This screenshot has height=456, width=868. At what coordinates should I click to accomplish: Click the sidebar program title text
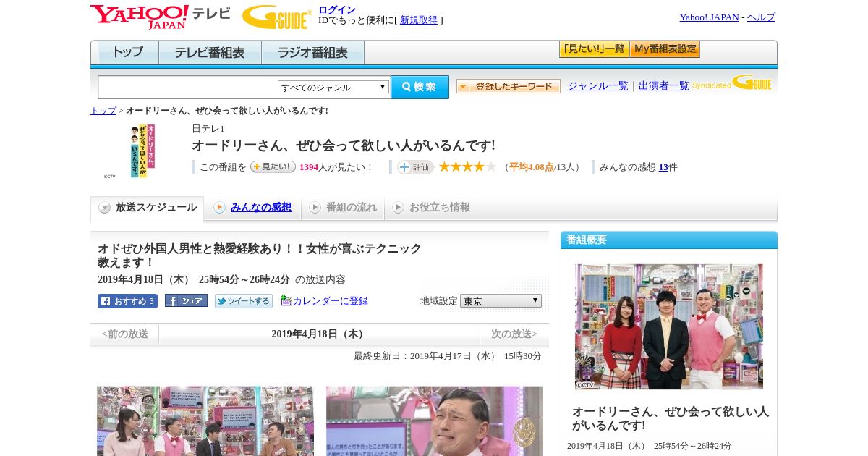[x=671, y=418]
